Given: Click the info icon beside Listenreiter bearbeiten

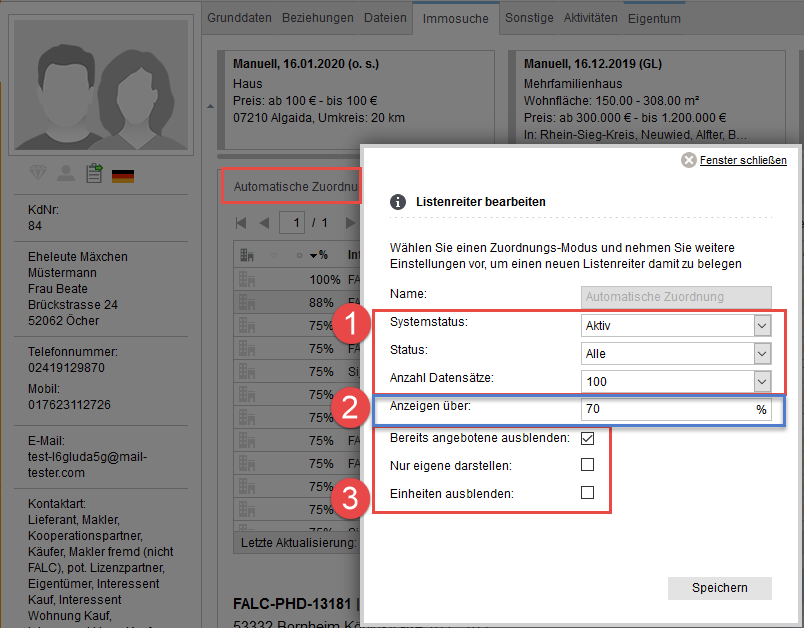Looking at the screenshot, I should tap(397, 201).
